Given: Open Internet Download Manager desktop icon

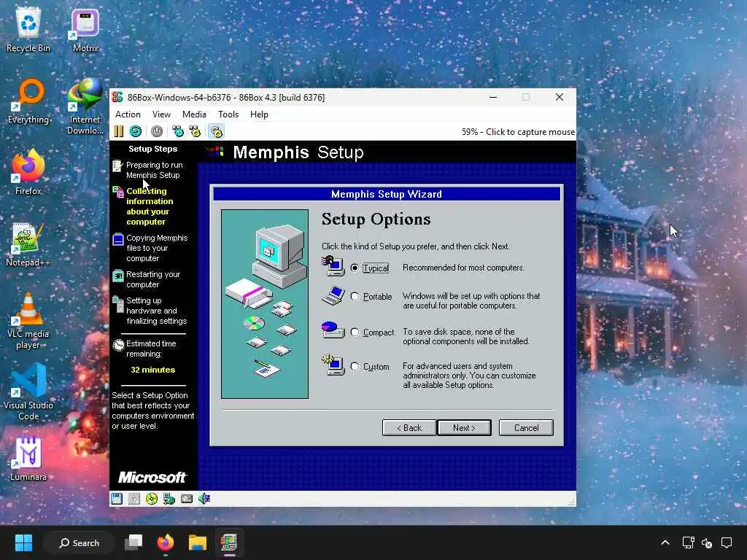Looking at the screenshot, I should 85,106.
